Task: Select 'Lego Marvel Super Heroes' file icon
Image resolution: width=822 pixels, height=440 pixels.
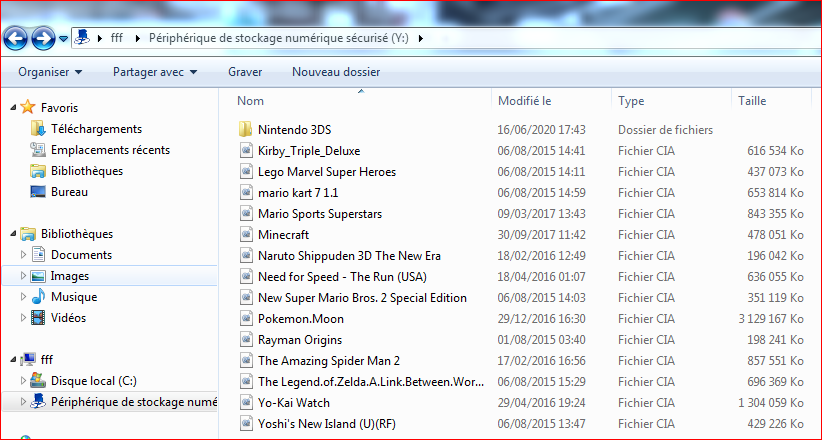Action: point(246,171)
